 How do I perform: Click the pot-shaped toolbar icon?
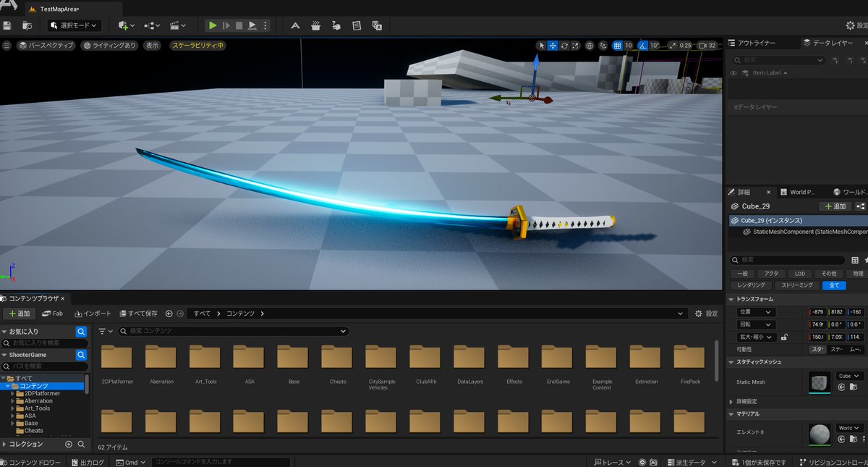coord(315,25)
